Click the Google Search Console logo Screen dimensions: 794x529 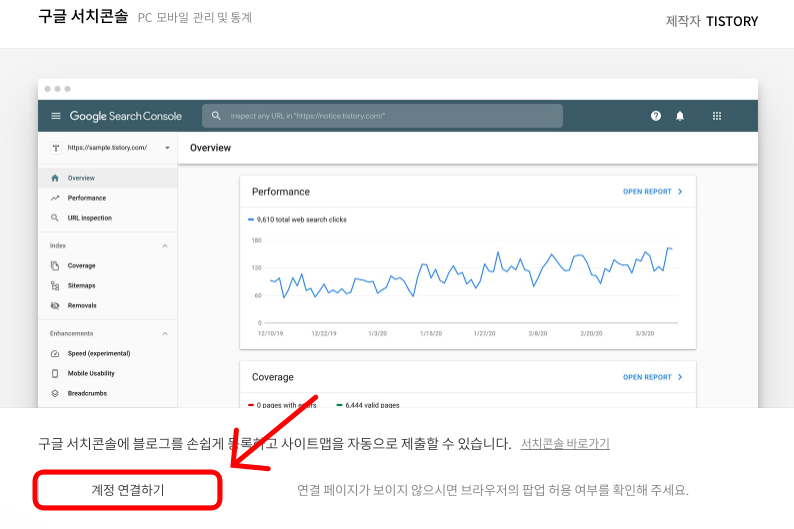(126, 116)
